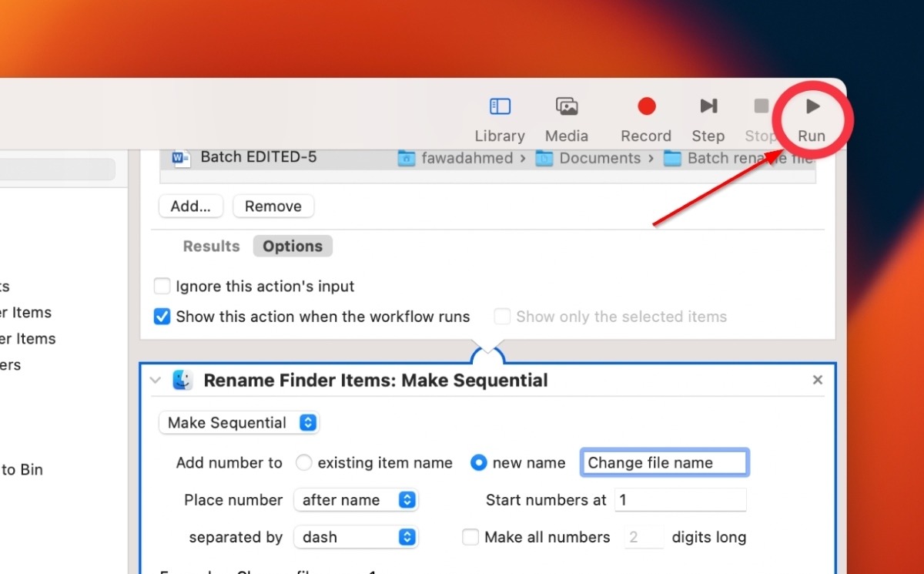Open the Media browser
This screenshot has height=574, width=924.
click(x=566, y=117)
